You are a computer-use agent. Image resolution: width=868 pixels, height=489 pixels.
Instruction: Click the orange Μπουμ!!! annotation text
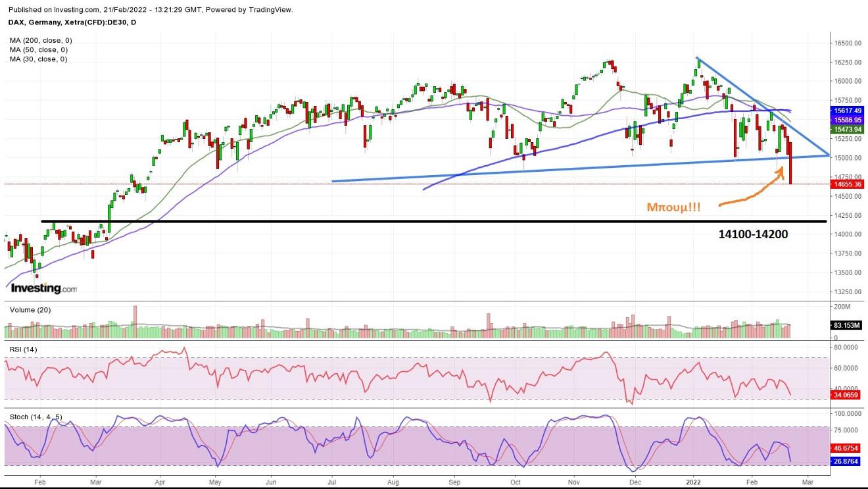click(x=673, y=207)
